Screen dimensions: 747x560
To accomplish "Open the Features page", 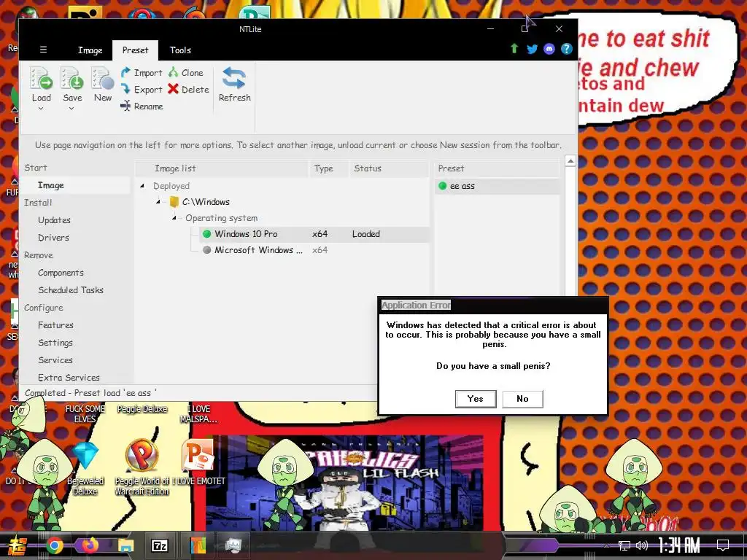I will coord(55,325).
